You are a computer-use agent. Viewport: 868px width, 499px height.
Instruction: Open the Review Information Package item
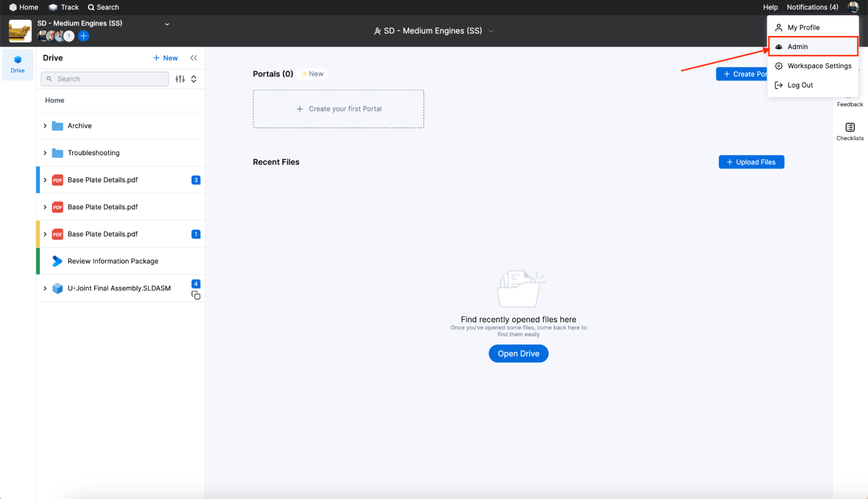click(x=112, y=261)
